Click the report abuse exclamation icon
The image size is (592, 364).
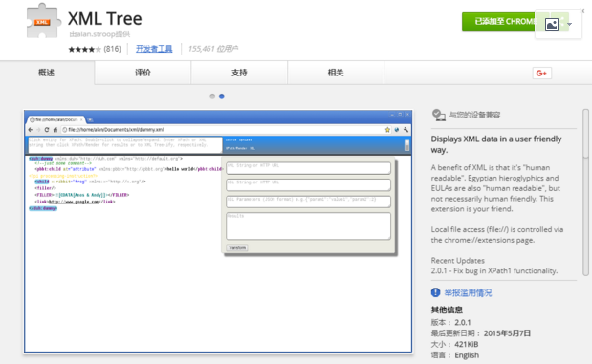pos(435,292)
